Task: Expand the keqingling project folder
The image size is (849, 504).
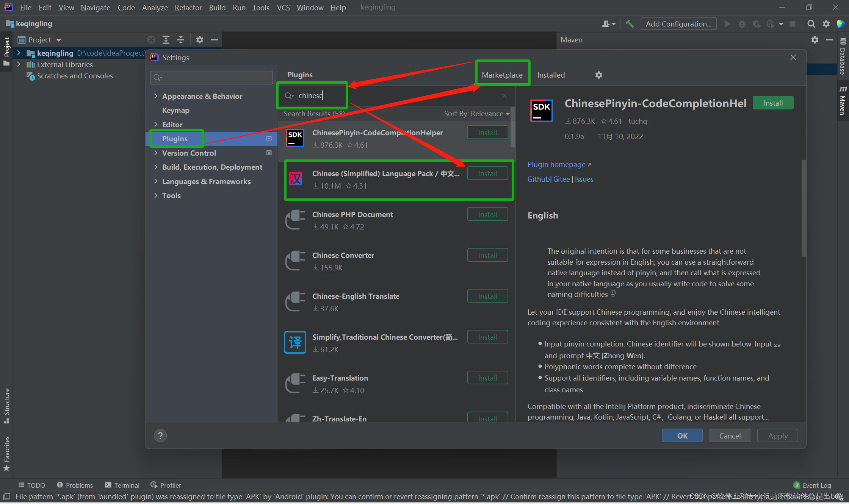Action: 19,53
